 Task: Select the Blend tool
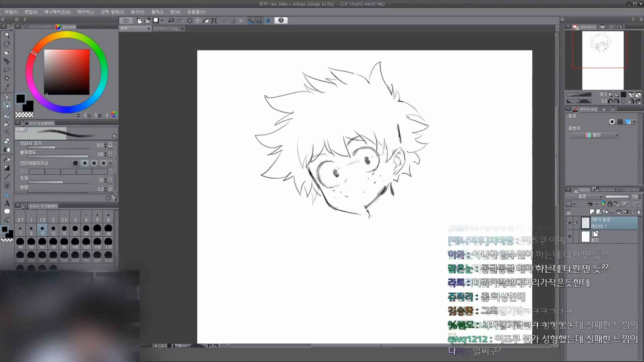(7, 149)
